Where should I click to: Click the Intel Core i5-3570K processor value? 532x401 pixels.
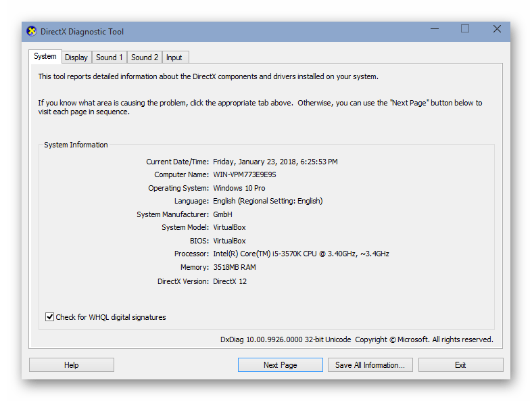[301, 254]
